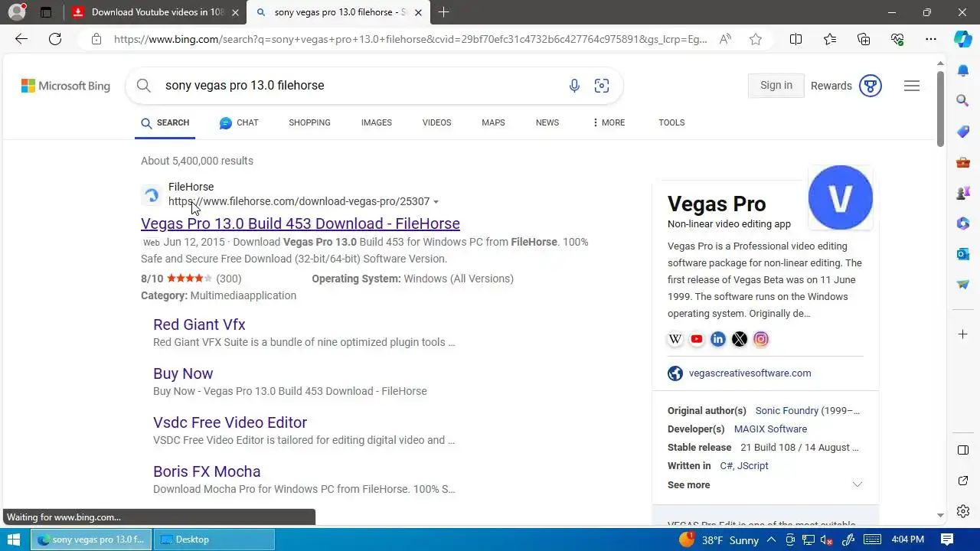Open split screen view
Screen dimensions: 980x551
tap(795, 39)
